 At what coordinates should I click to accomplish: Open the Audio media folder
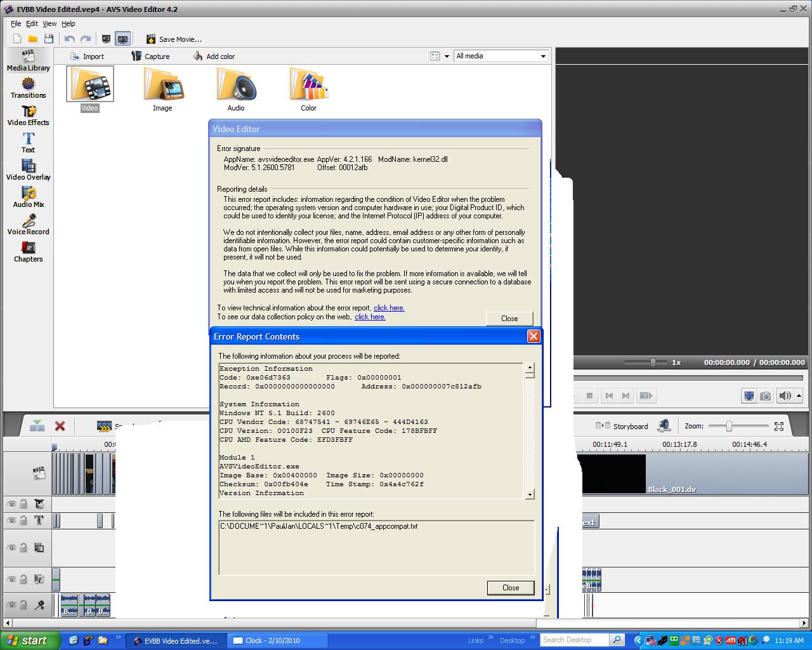(x=235, y=90)
